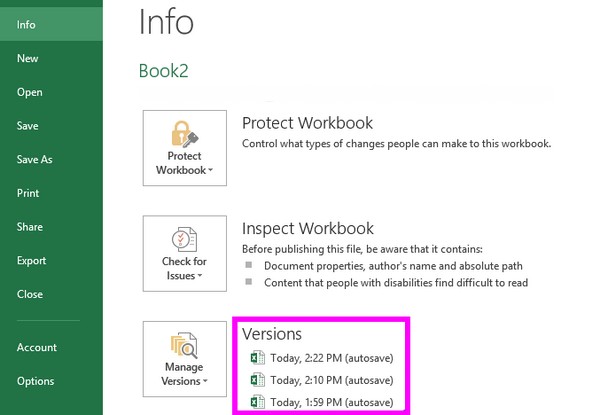Screen dimensions: 600x415
Task: Select Export from the sidebar
Action: pos(32,261)
